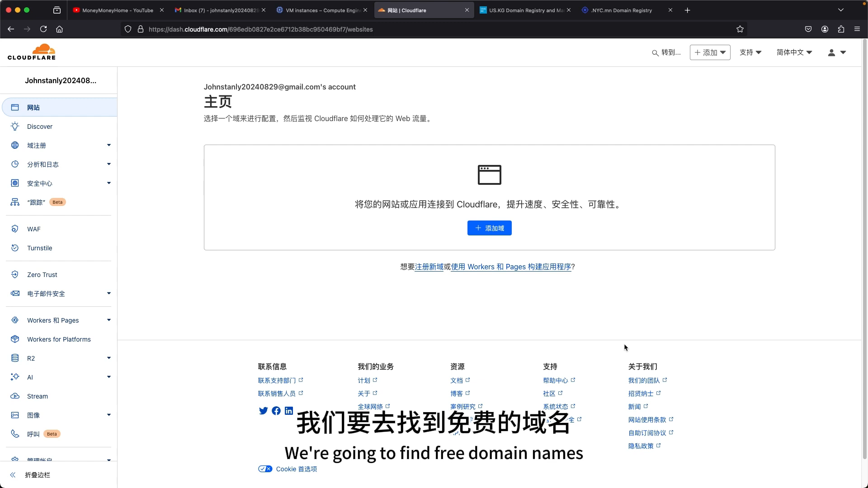The width and height of the screenshot is (868, 488).
Task: Click the Stream cloud icon
Action: click(15, 396)
